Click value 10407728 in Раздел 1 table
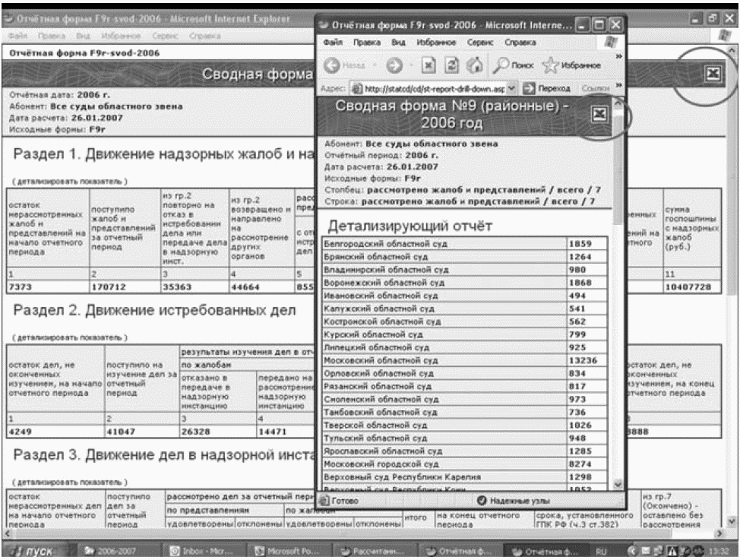Screen dimensions: 740x560 pyautogui.click(x=688, y=287)
